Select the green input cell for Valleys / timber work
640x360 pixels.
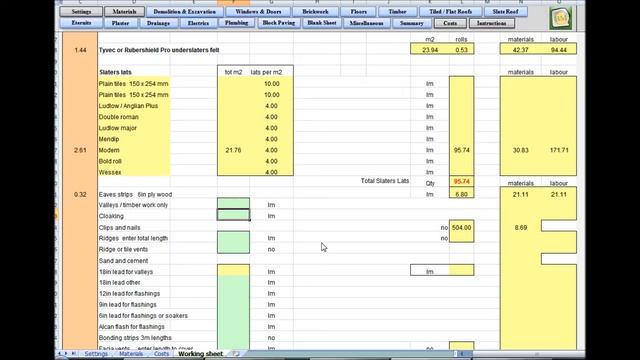pos(233,204)
